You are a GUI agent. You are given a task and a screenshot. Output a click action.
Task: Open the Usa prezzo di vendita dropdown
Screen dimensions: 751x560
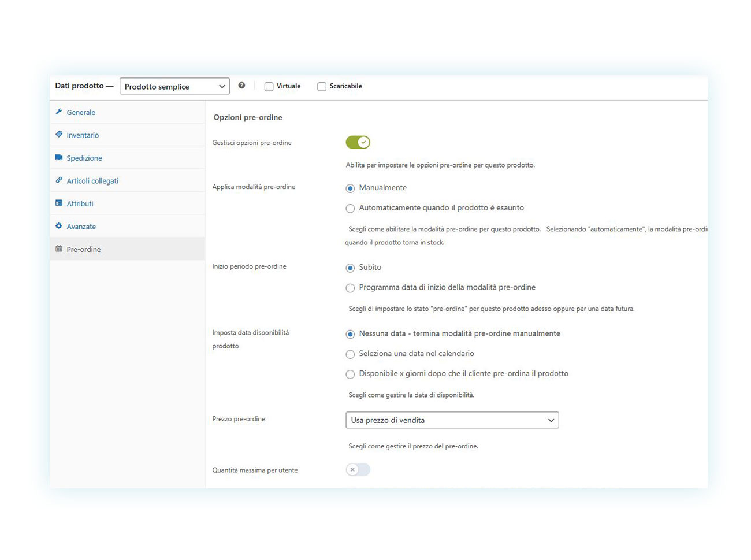tap(452, 420)
